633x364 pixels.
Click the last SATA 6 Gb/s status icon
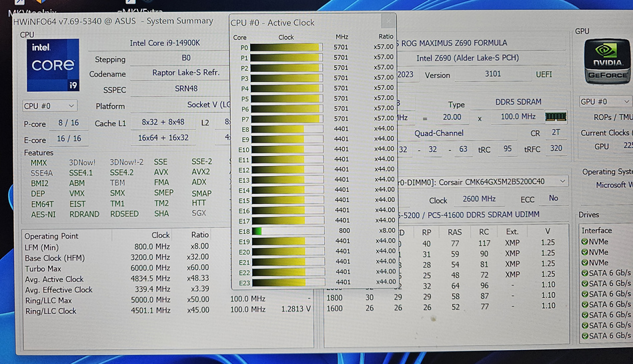coord(584,336)
